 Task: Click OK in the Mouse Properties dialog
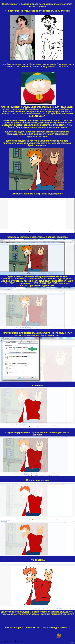coord(20,378)
